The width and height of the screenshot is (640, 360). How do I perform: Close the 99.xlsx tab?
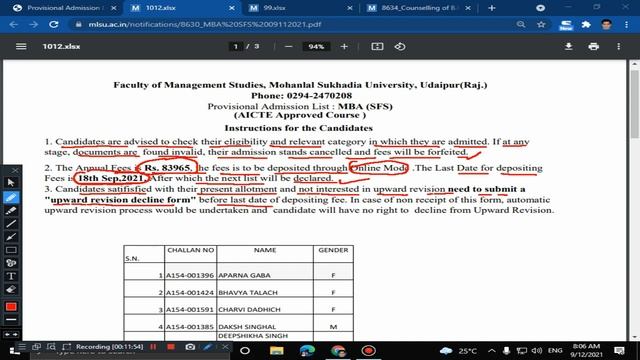(x=350, y=8)
